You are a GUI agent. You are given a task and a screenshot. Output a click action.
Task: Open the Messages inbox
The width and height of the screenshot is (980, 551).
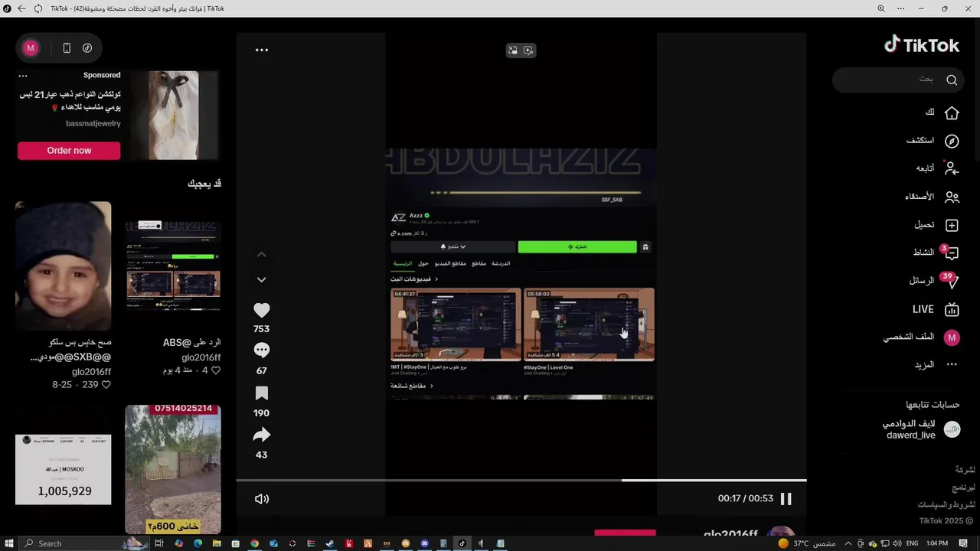934,281
